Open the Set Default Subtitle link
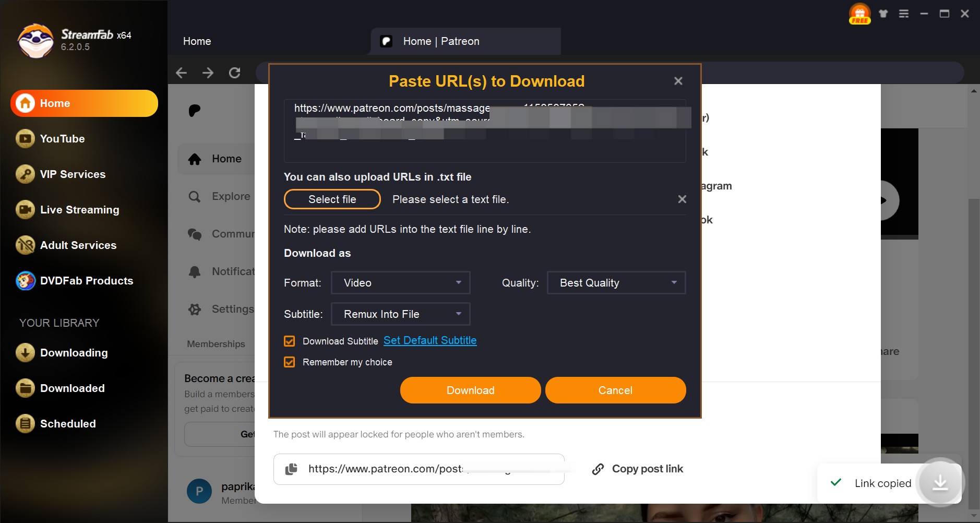Image resolution: width=980 pixels, height=523 pixels. coord(430,341)
